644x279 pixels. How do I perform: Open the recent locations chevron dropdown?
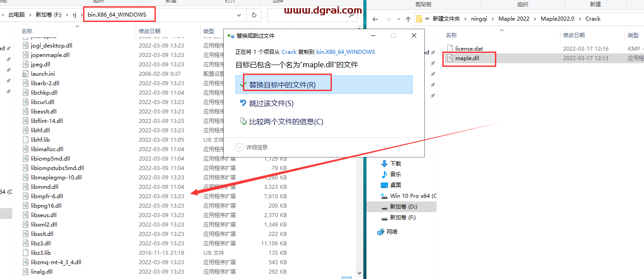[x=399, y=18]
